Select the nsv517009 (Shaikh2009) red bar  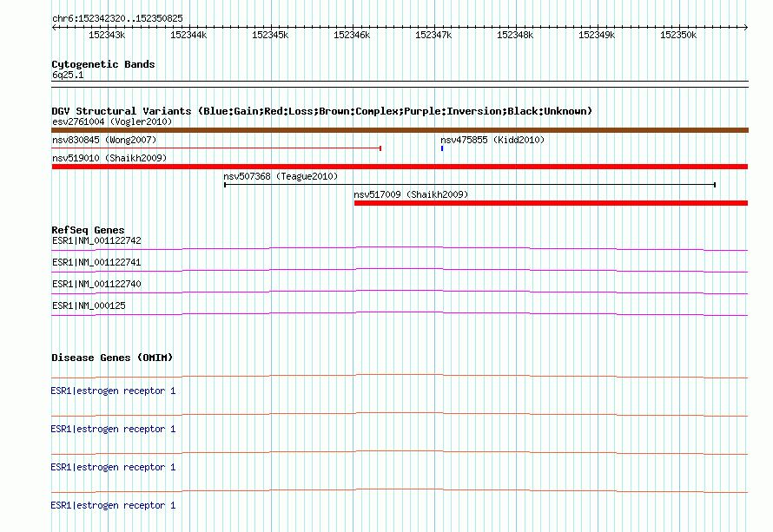tap(552, 203)
